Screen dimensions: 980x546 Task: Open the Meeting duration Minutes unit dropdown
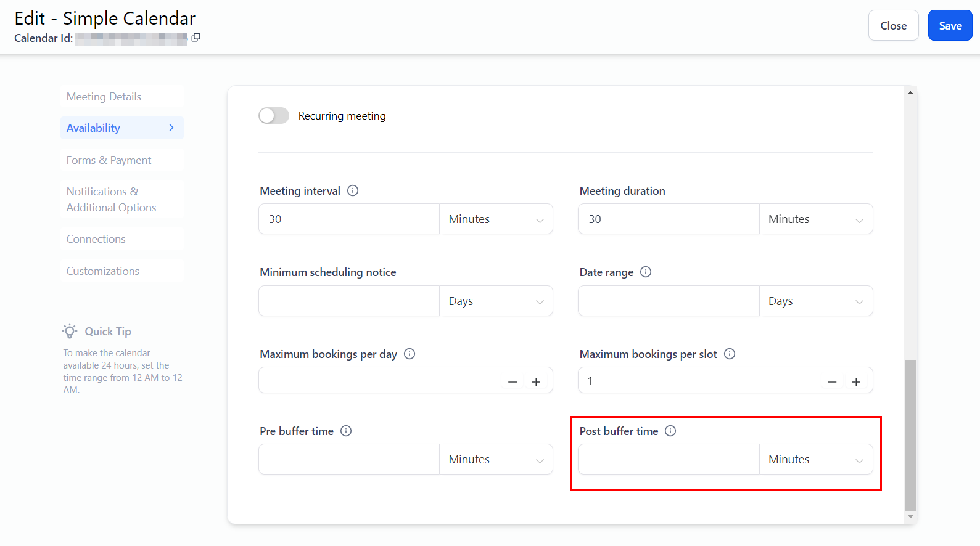816,219
